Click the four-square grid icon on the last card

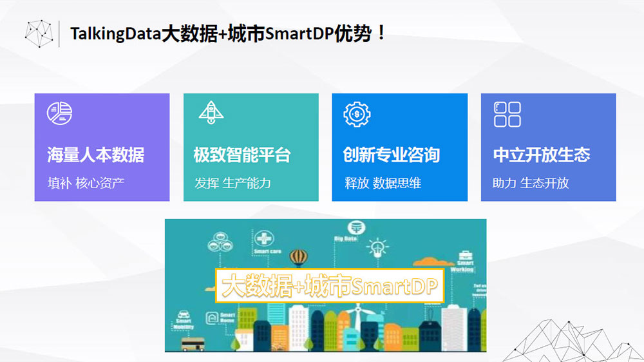(507, 114)
